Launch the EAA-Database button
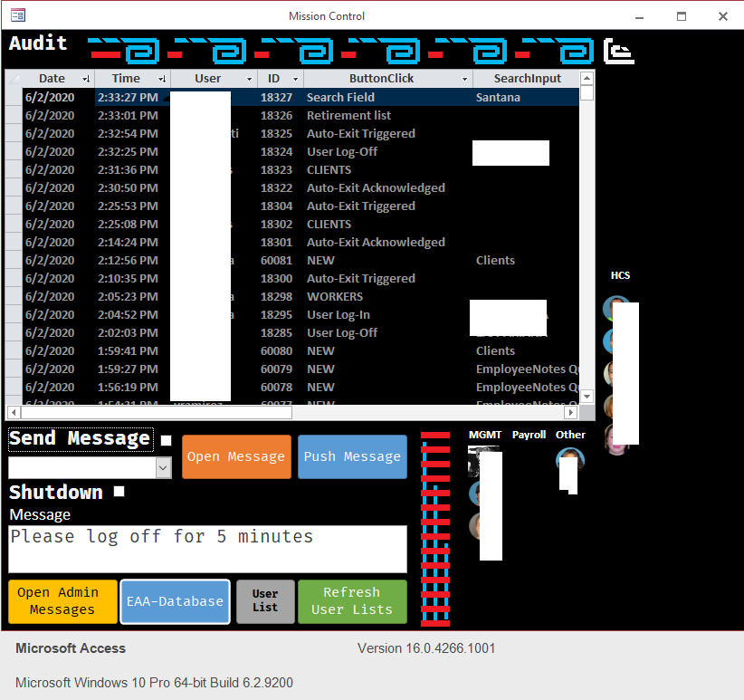The width and height of the screenshot is (744, 700). point(175,601)
